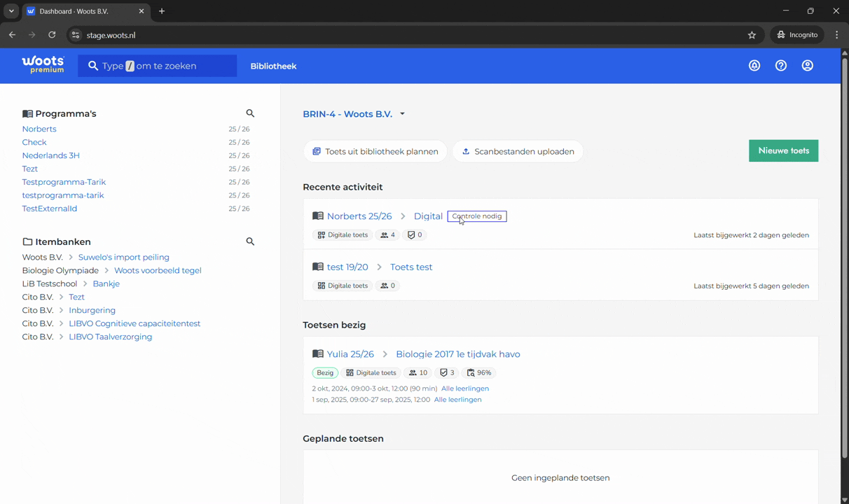Click the Itembanken search magnifier icon
Viewport: 849px width, 504px height.
pyautogui.click(x=250, y=241)
